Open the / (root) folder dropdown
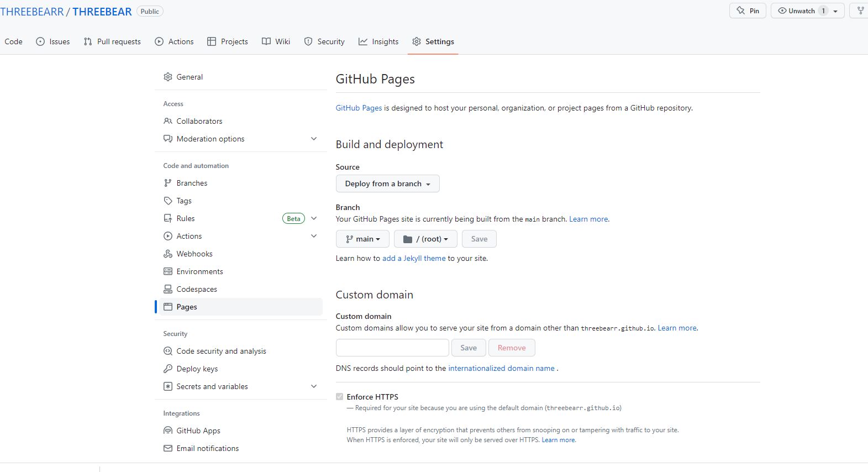Image resolution: width=868 pixels, height=472 pixels. [x=425, y=239]
